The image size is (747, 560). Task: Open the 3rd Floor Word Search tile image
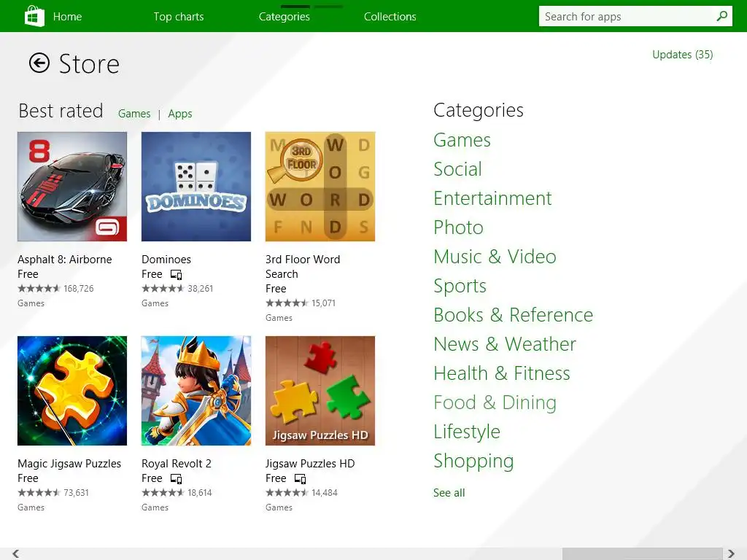[x=320, y=187]
